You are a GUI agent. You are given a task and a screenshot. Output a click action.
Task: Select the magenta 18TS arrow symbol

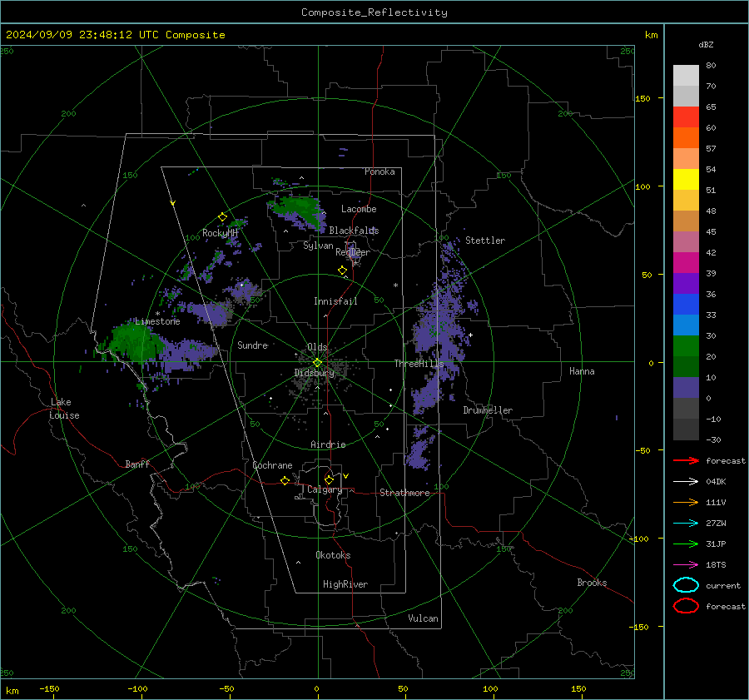[x=686, y=565]
